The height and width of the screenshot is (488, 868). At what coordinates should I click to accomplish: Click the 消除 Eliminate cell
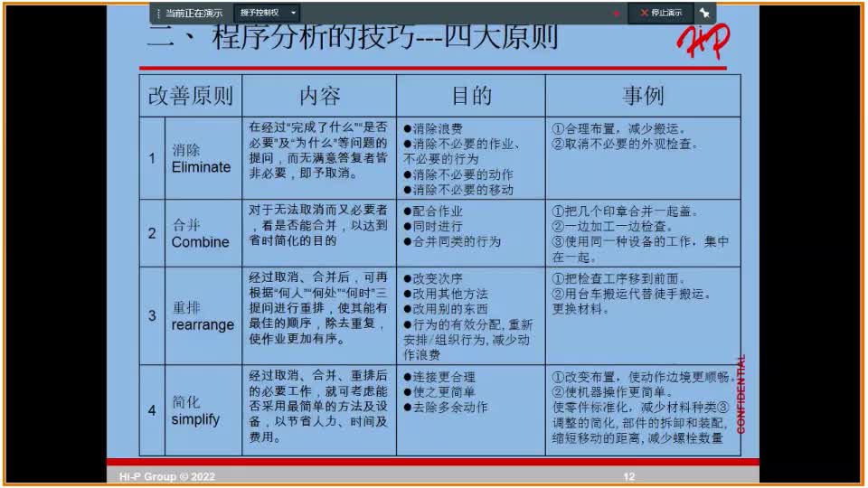tap(201, 158)
